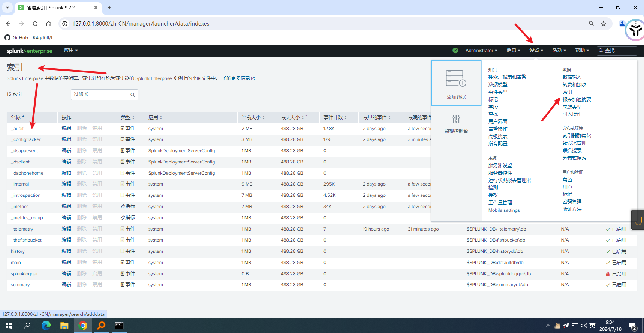The width and height of the screenshot is (644, 333).
Task: Choose Mobile settings in the settings menu
Action: pos(504,210)
